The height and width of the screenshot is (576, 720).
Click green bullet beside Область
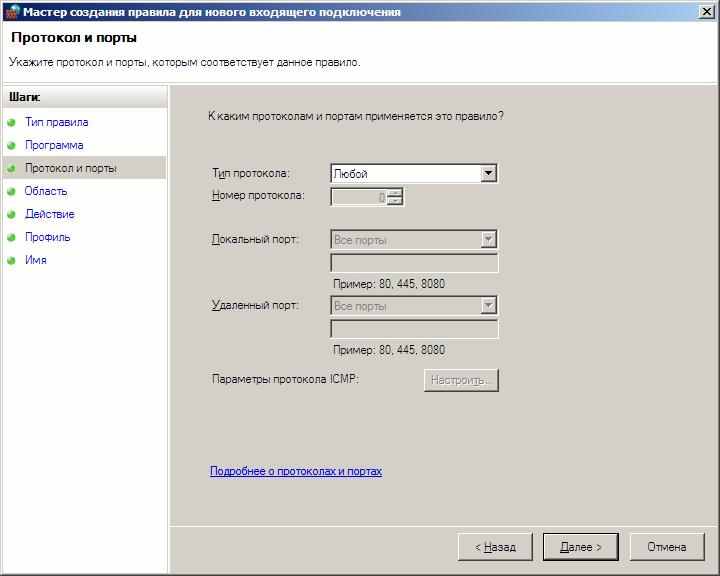coord(11,192)
